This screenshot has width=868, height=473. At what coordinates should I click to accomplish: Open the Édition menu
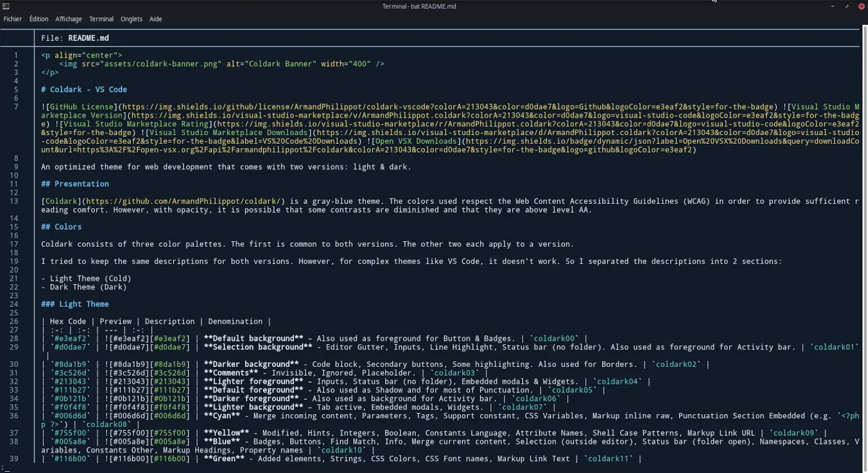click(x=38, y=19)
